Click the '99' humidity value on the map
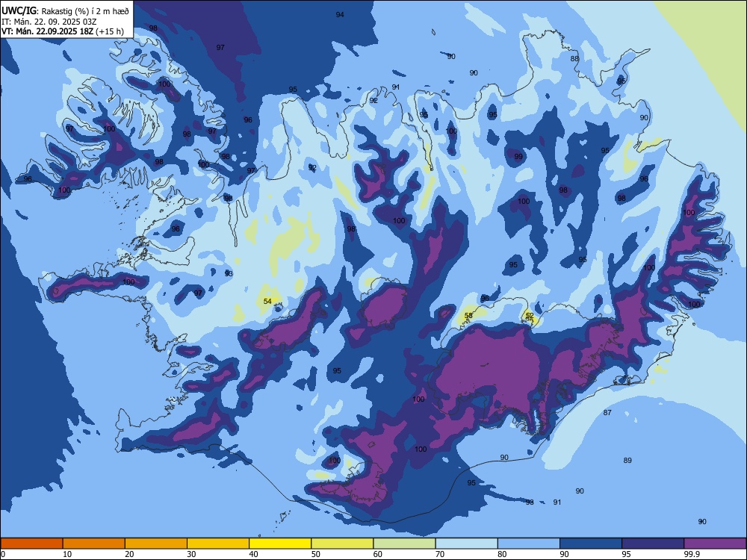Viewport: 747px width, 560px height. [x=518, y=156]
